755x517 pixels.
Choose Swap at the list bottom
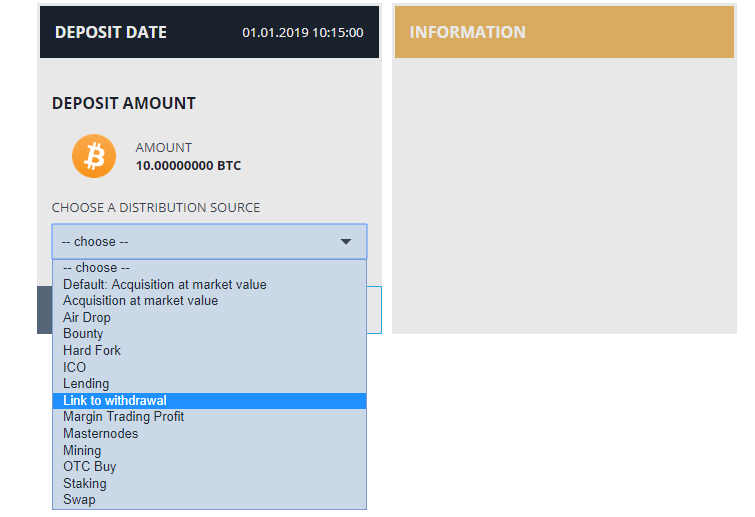coord(209,500)
